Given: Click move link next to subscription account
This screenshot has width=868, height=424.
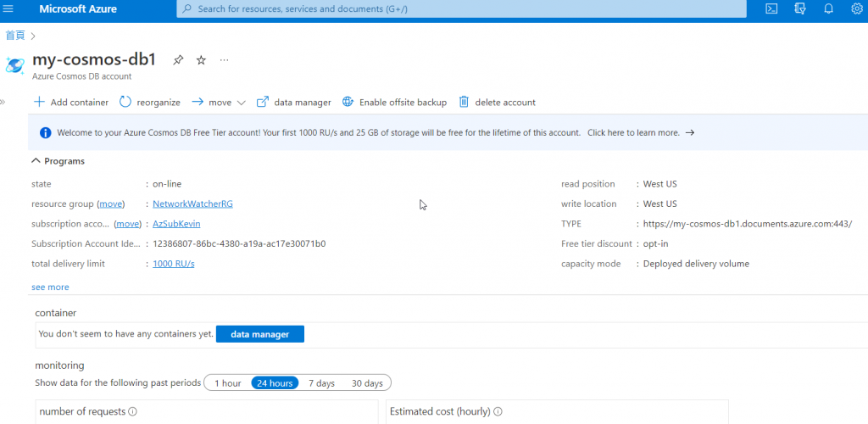Looking at the screenshot, I should [x=128, y=224].
